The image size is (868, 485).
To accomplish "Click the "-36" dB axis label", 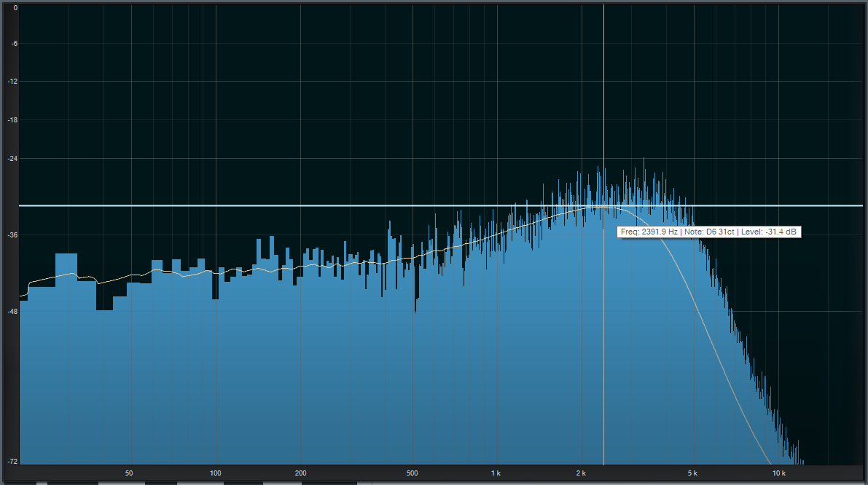I will click(x=12, y=235).
